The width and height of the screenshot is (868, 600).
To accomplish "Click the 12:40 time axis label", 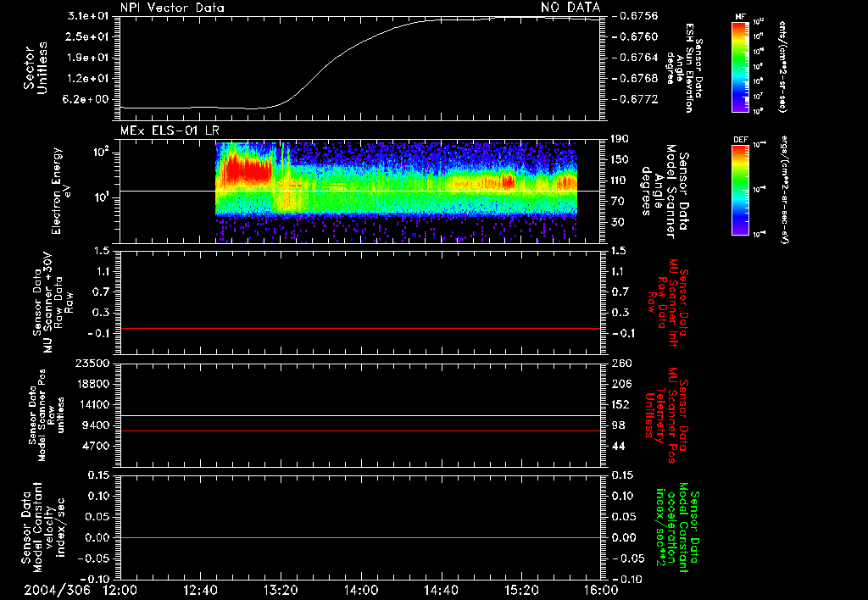I will (200, 590).
